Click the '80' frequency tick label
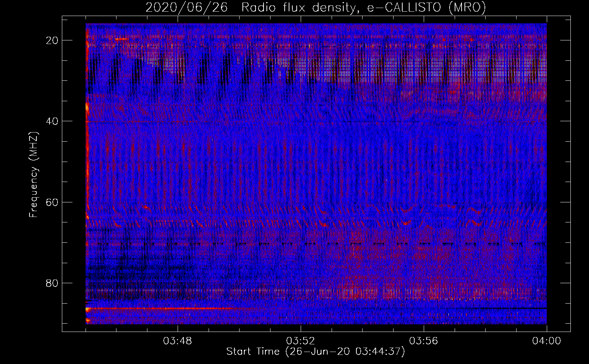 52,283
